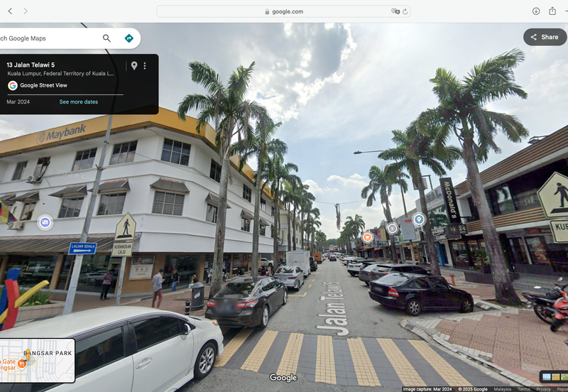Click the gray camera place marker
This screenshot has width=568, height=392.
(393, 228)
